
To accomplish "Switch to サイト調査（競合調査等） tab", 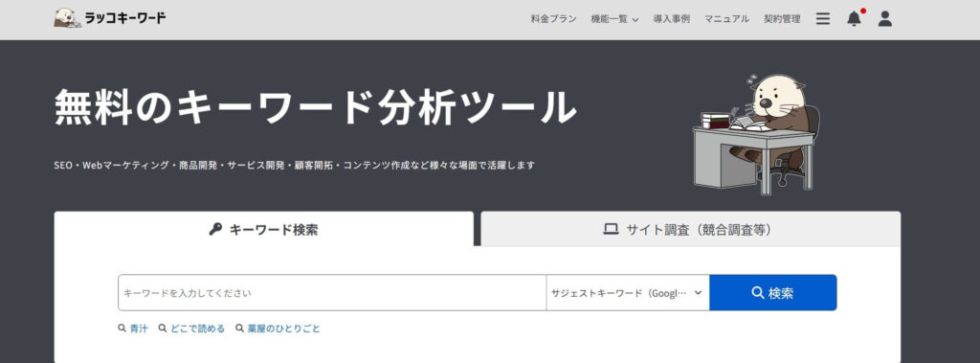I will click(691, 229).
